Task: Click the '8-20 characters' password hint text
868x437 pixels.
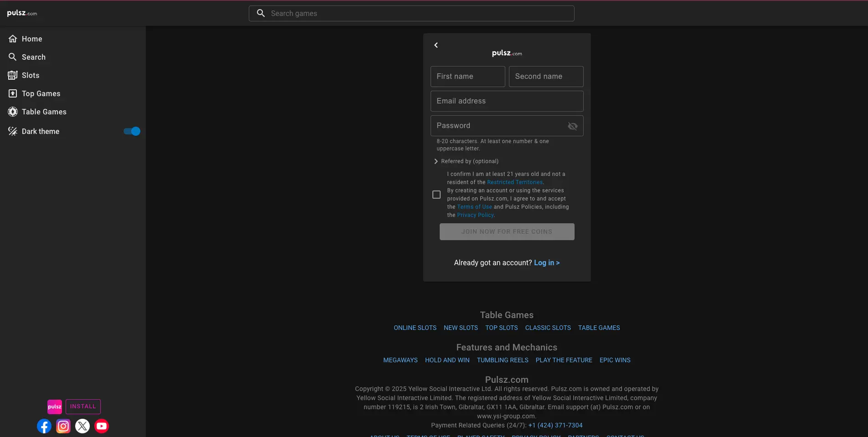Action: [x=493, y=145]
